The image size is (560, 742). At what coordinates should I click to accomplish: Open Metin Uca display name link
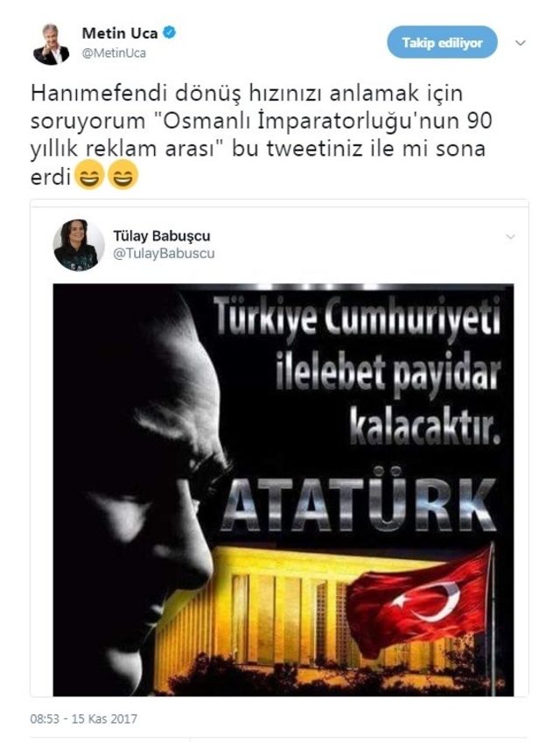click(120, 32)
